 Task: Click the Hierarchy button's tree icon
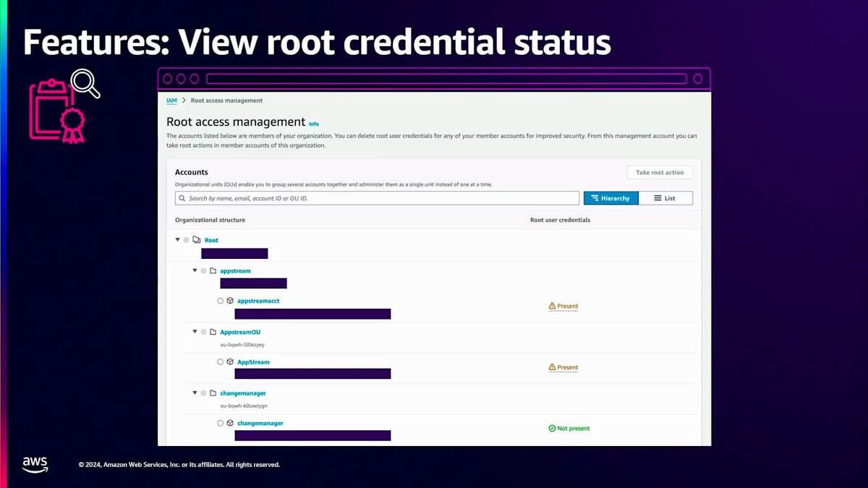point(593,198)
